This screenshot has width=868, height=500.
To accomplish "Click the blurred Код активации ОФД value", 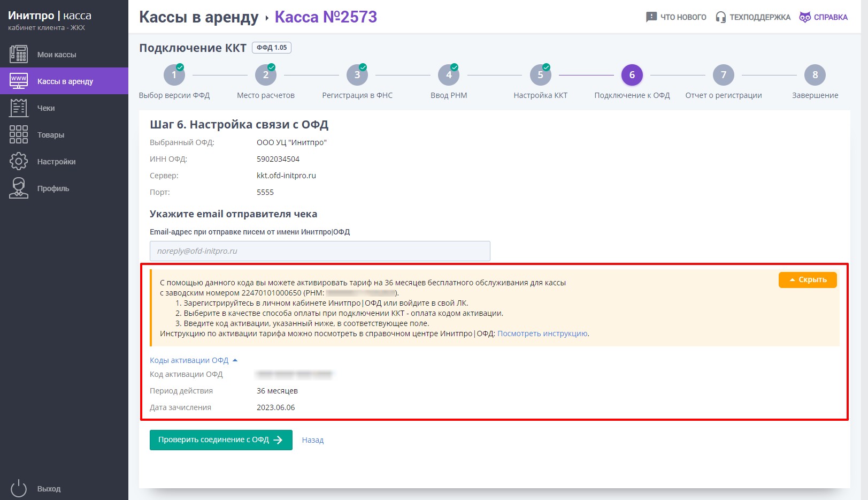I will click(294, 374).
